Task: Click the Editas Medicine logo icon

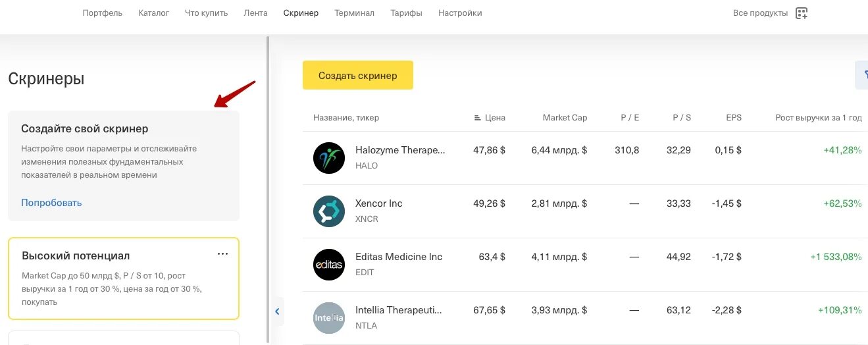Action: (329, 265)
